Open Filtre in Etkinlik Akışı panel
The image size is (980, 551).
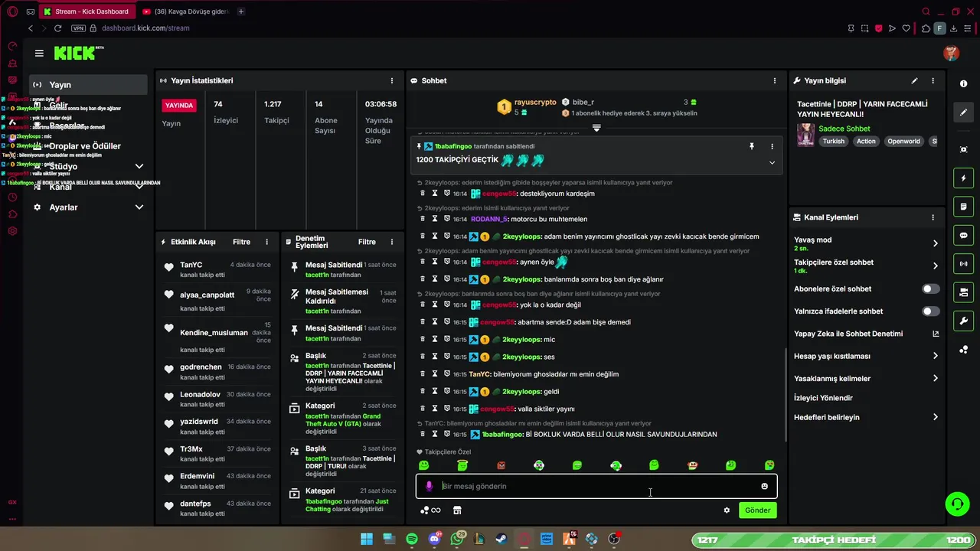pyautogui.click(x=241, y=242)
